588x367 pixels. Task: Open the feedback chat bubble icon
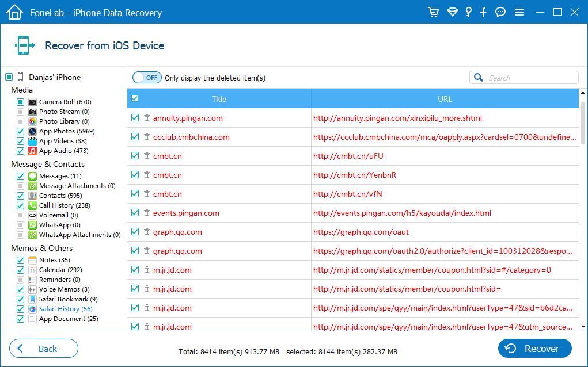click(x=500, y=12)
